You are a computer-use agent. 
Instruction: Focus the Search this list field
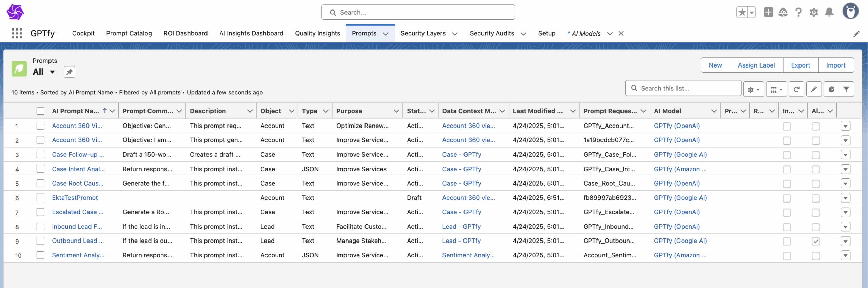point(683,88)
